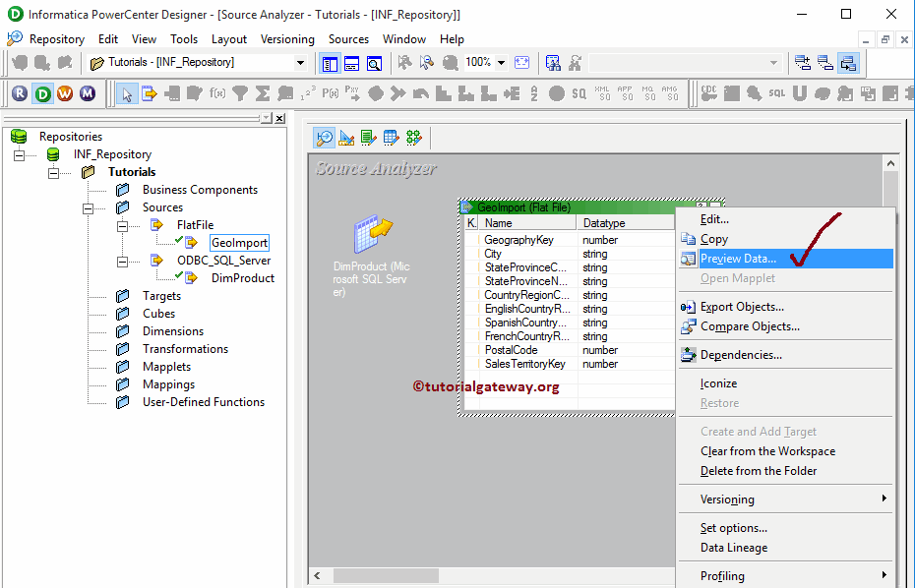
Task: Select Compare Objects in context menu
Action: (785, 326)
